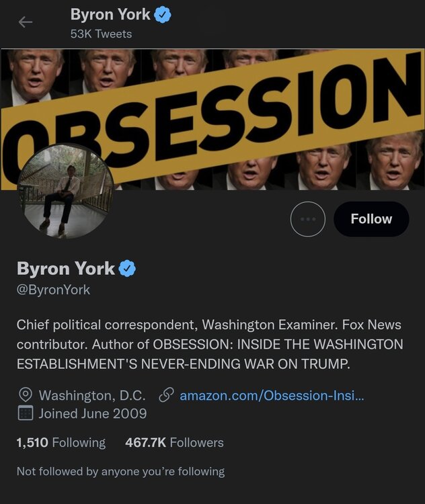Click the verified badge in the header bar

(x=163, y=15)
